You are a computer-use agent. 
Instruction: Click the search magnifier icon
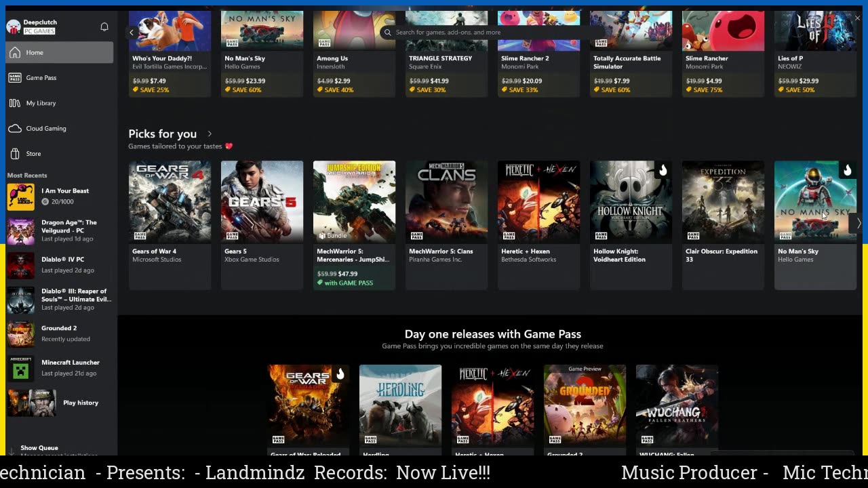click(x=388, y=32)
